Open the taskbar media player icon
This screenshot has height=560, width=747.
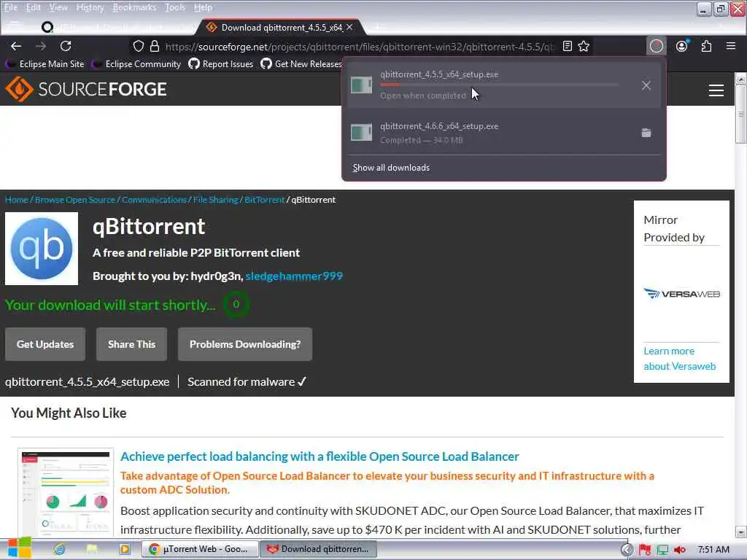pyautogui.click(x=124, y=549)
